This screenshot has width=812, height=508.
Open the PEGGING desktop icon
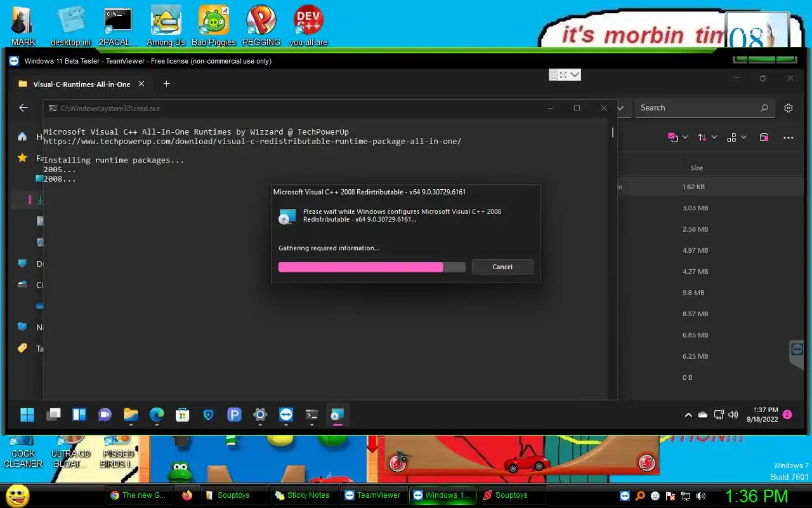pyautogui.click(x=261, y=26)
